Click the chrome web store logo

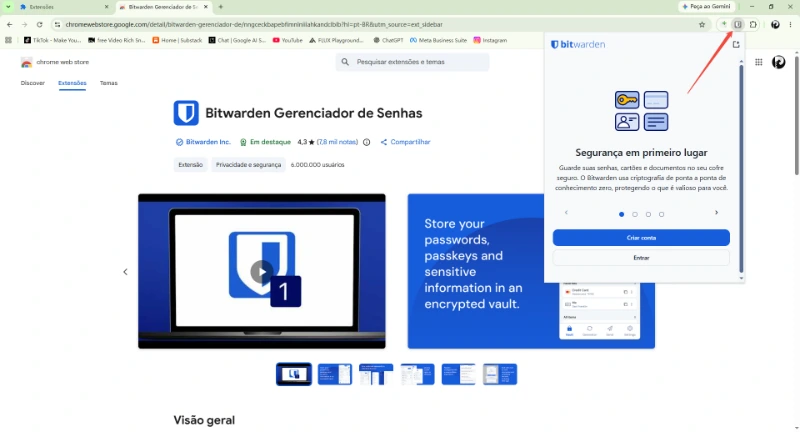pyautogui.click(x=55, y=62)
